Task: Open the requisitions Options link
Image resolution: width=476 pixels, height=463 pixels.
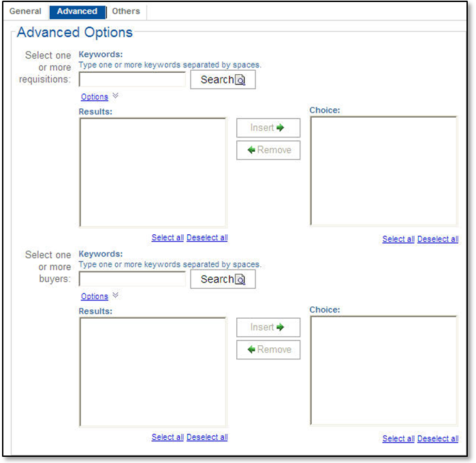Action: pos(95,97)
